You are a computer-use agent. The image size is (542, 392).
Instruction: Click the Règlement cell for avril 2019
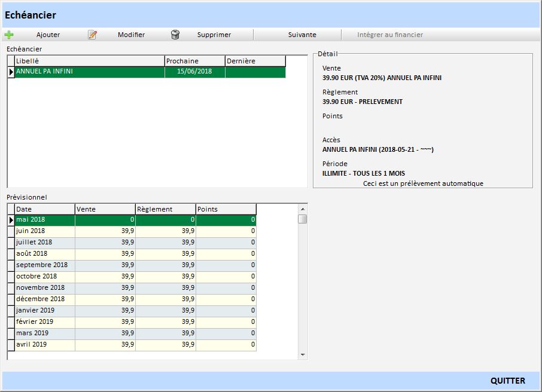click(x=166, y=345)
